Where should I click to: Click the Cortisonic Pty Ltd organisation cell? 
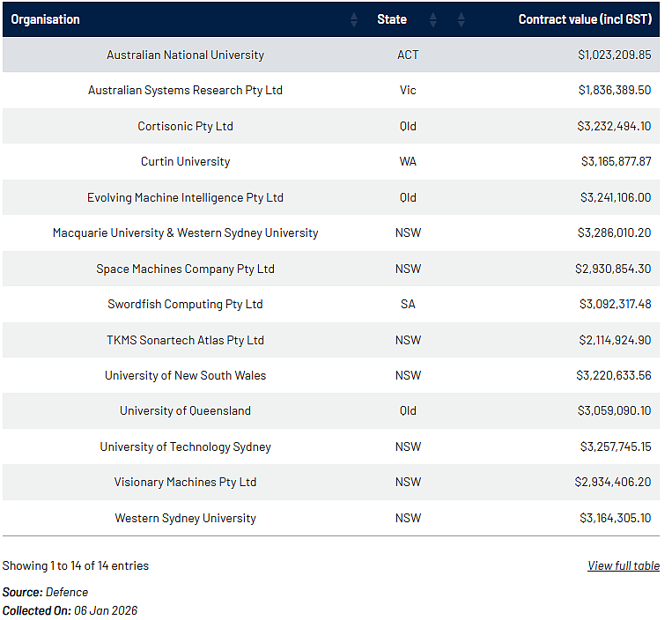pyautogui.click(x=185, y=126)
